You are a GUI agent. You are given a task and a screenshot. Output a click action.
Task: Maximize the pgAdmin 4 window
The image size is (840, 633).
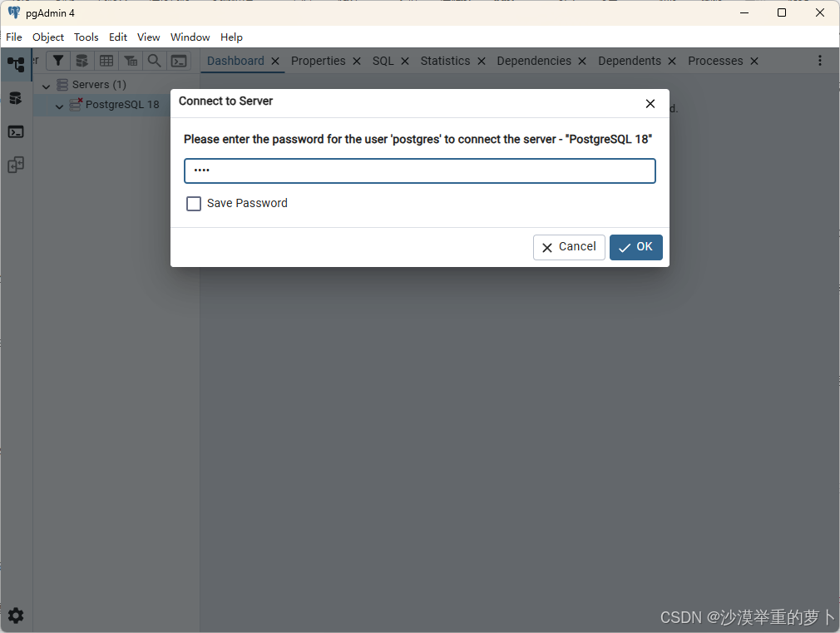click(782, 12)
